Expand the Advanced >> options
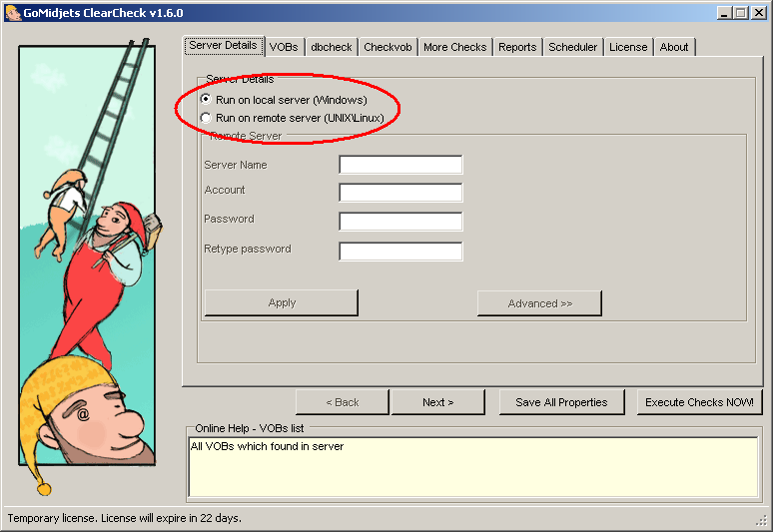773x532 pixels. [x=539, y=303]
